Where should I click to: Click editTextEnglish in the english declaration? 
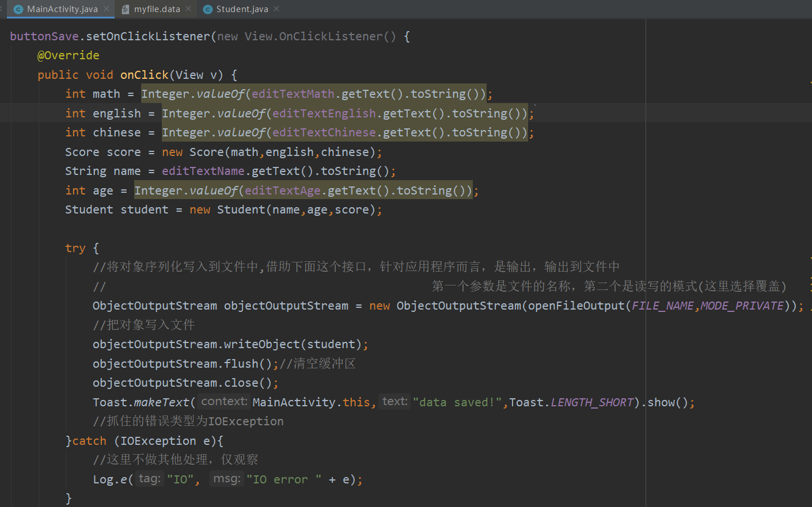324,113
